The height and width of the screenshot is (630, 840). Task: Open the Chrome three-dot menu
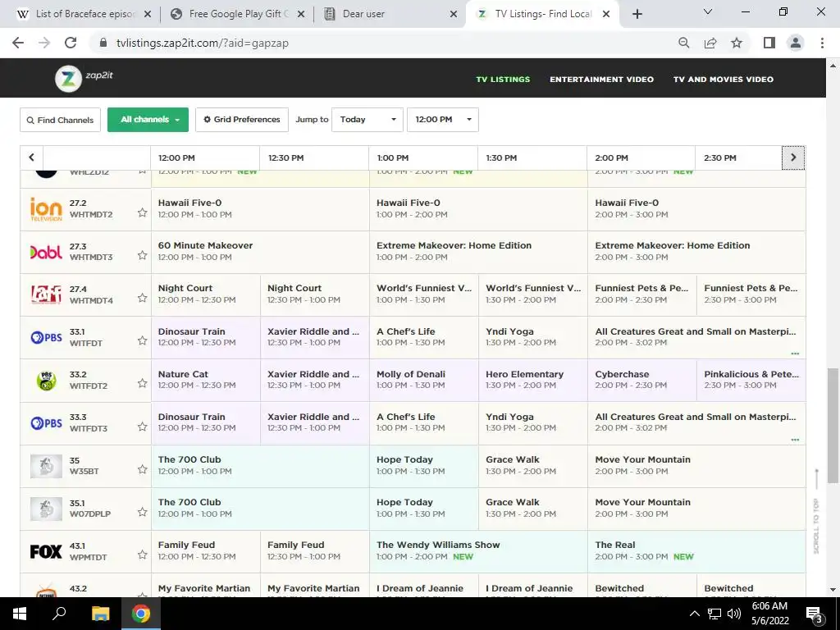pyautogui.click(x=822, y=43)
